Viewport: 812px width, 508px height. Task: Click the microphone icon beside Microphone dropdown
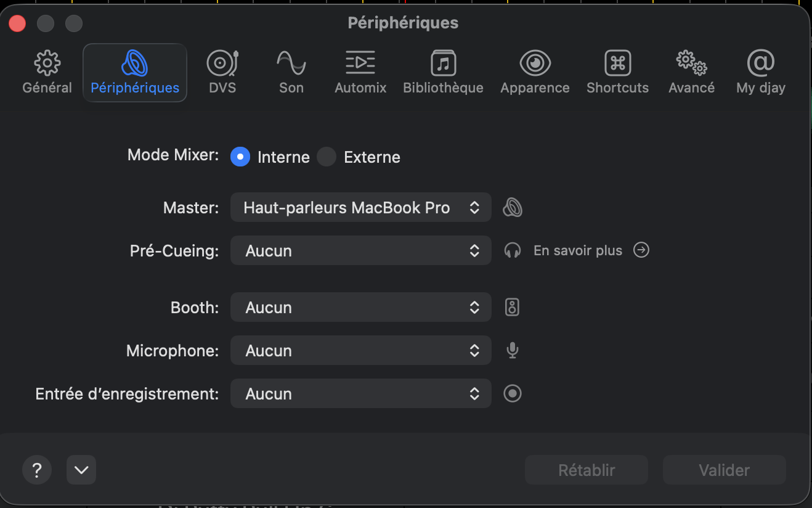coord(512,351)
